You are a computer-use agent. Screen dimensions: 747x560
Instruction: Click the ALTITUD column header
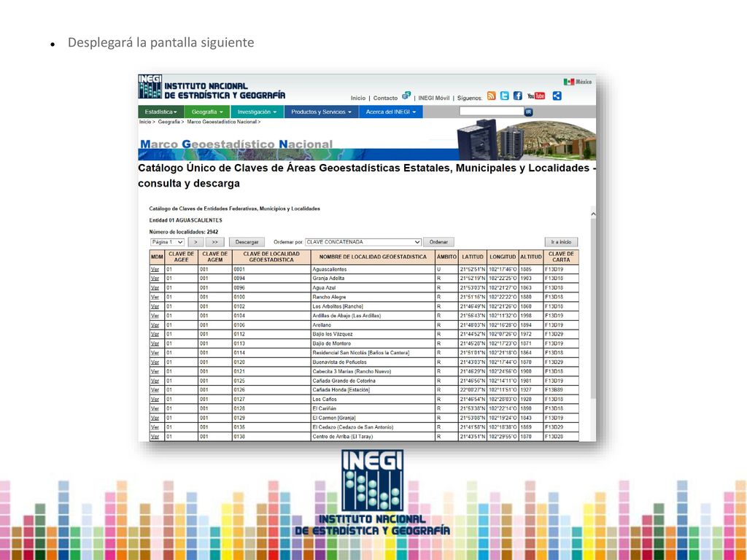tap(531, 257)
